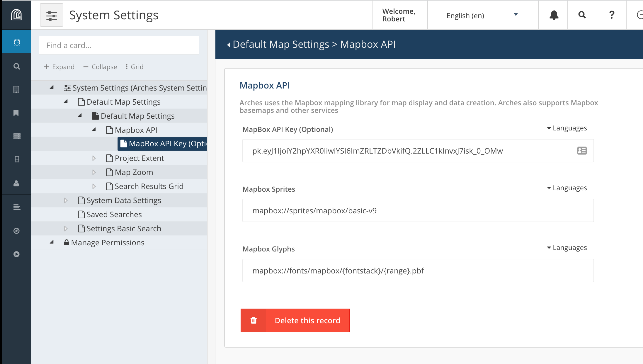Open the bookmark icon in the sidebar

16,113
